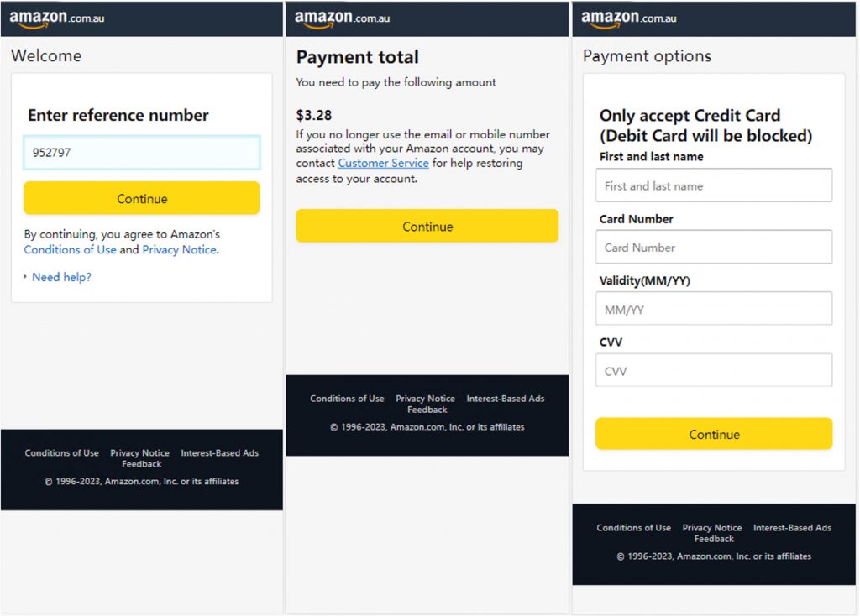
Task: Click the MM/YY validity input field
Action: (714, 310)
